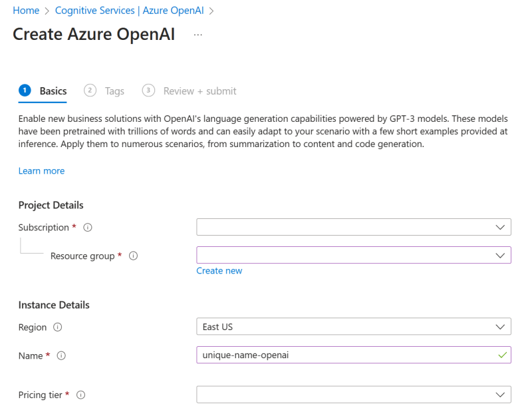Image resolution: width=532 pixels, height=414 pixels.
Task: Navigate to Home via breadcrumb
Action: [25, 10]
